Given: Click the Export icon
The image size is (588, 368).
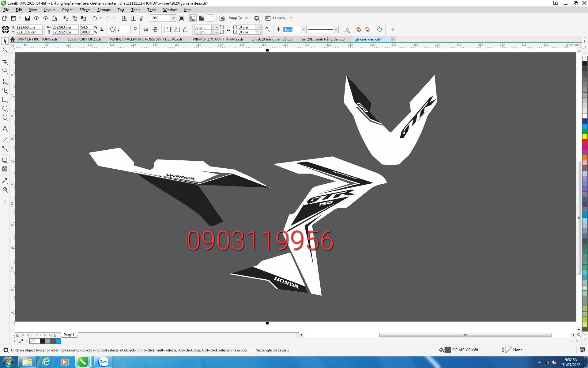Looking at the screenshot, I should [134, 18].
